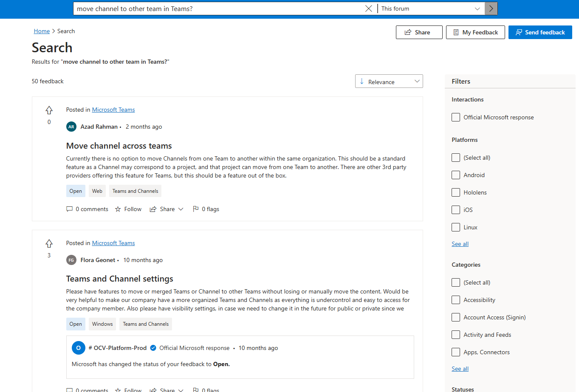Go to the Home breadcrumb link
Screen dimensions: 579x392
pos(42,31)
